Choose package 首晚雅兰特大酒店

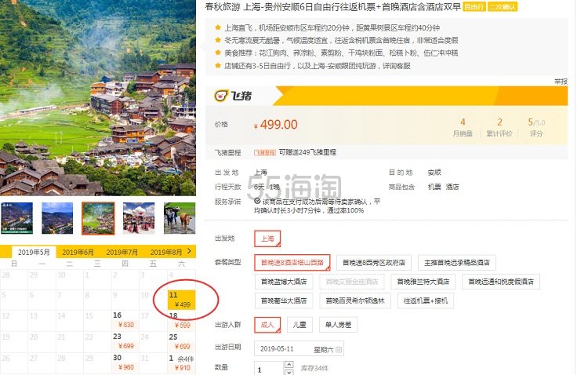tap(423, 282)
